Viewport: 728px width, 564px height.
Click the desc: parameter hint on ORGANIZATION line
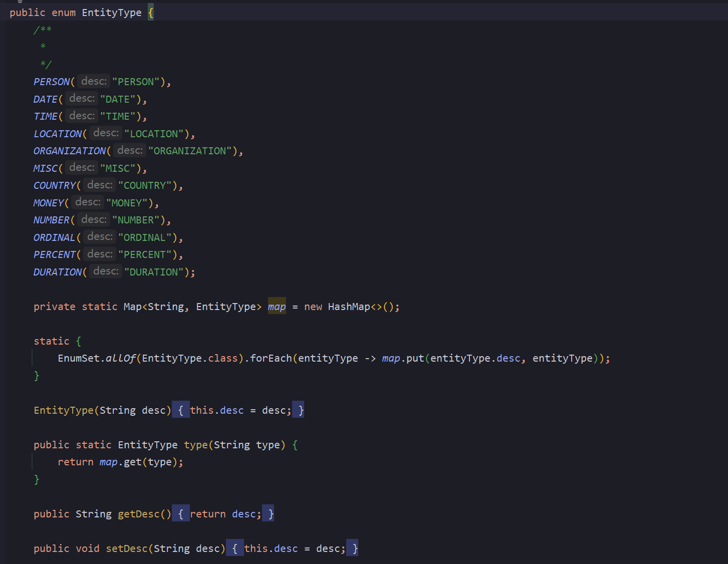pos(130,150)
